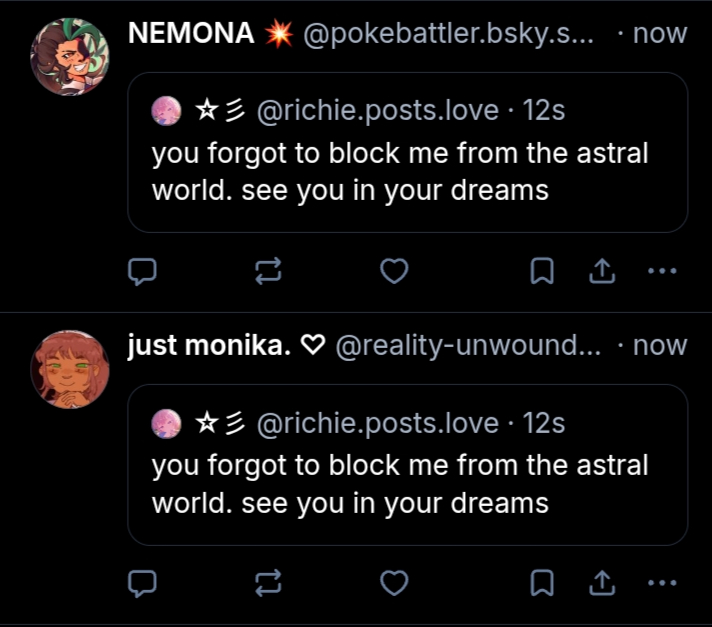Open the @reality-unwound handle link
This screenshot has width=712, height=627.
(467, 346)
